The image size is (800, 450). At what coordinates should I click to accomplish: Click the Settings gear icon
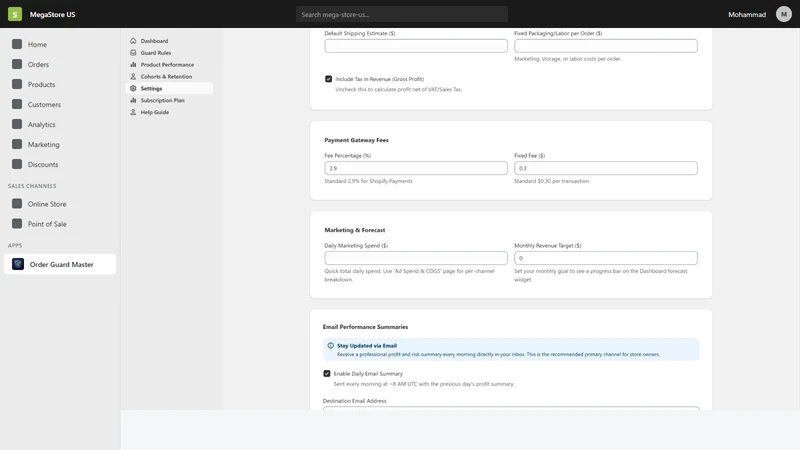(x=133, y=88)
